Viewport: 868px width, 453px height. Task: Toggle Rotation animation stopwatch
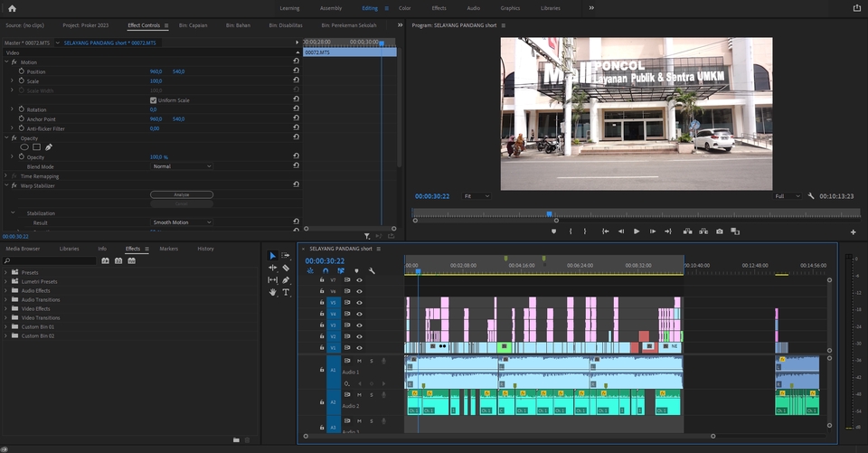(22, 109)
